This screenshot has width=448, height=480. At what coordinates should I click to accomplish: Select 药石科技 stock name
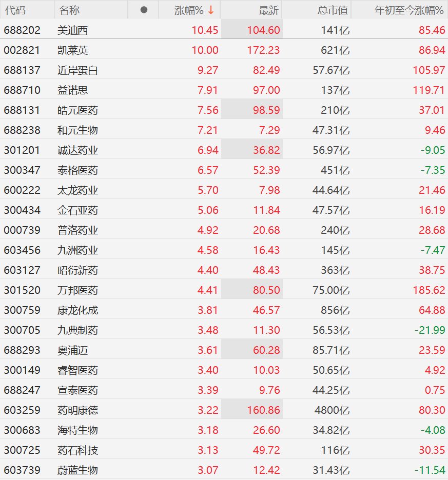point(77,450)
